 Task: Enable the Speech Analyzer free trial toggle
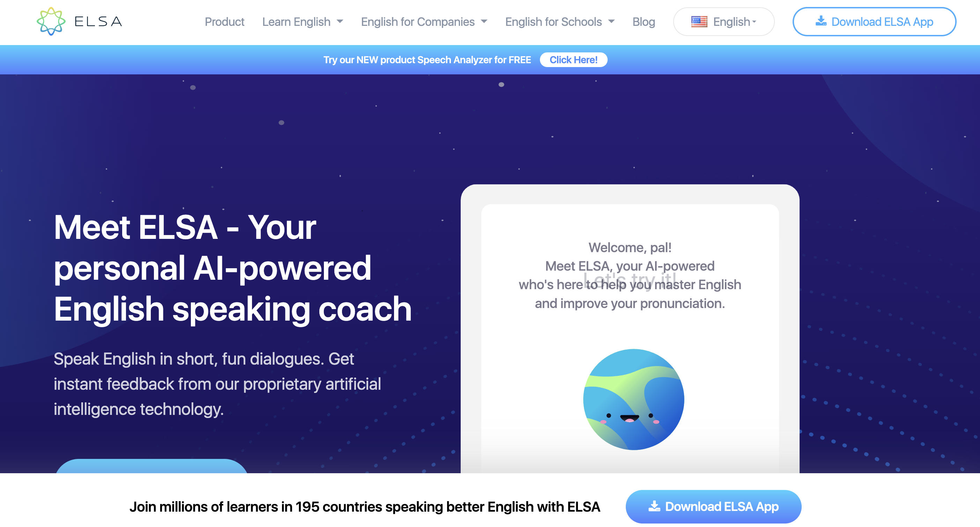(573, 60)
